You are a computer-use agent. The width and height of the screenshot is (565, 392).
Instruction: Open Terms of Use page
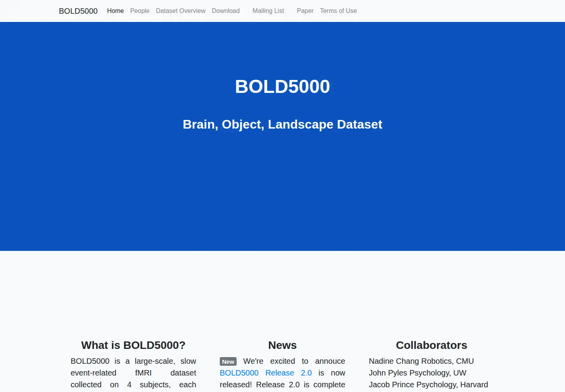338,11
